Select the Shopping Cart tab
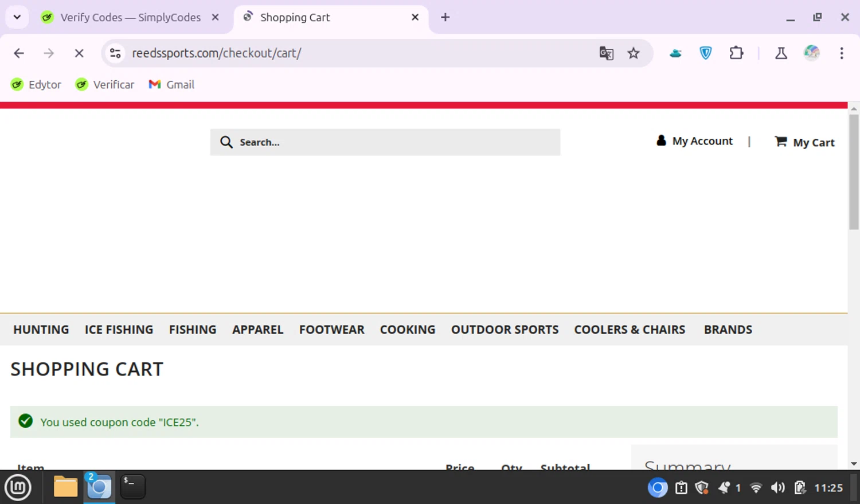860x504 pixels. (295, 17)
